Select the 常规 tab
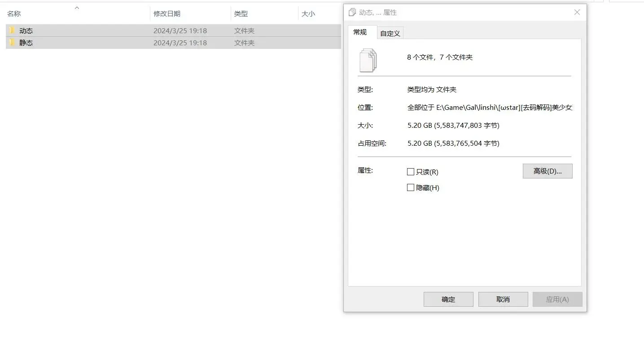 [x=360, y=32]
